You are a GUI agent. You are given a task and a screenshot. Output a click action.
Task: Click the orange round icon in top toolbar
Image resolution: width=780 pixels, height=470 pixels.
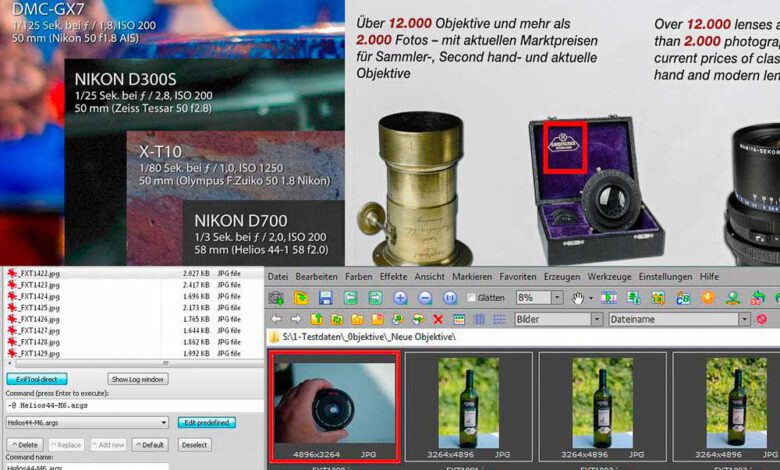tap(708, 297)
